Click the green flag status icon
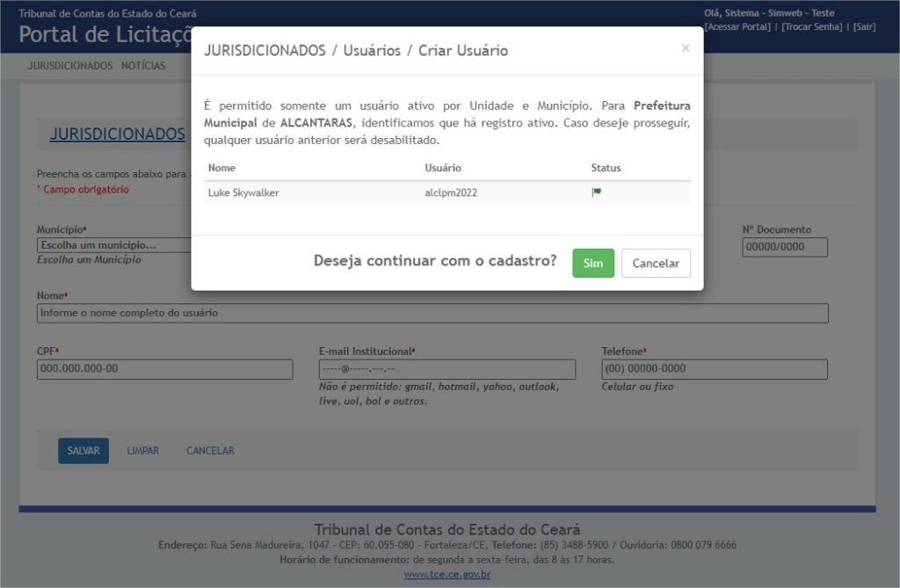This screenshot has height=588, width=900. 596,192
